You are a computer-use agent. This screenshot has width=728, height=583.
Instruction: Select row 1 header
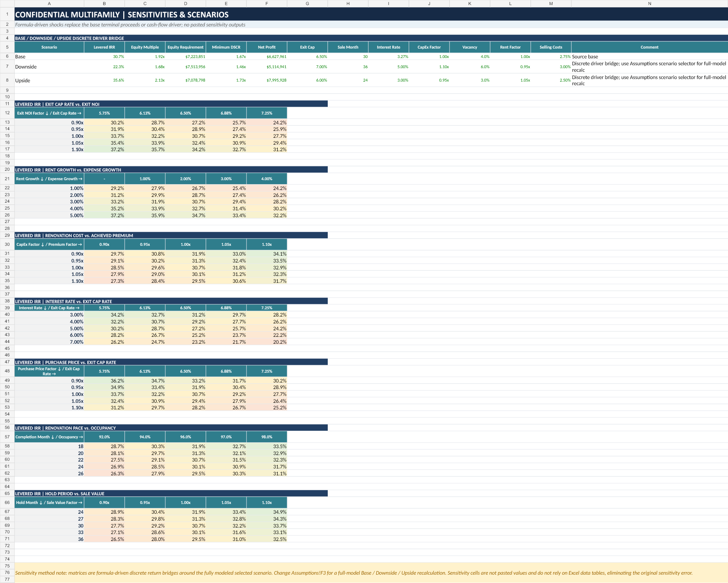(x=7, y=15)
